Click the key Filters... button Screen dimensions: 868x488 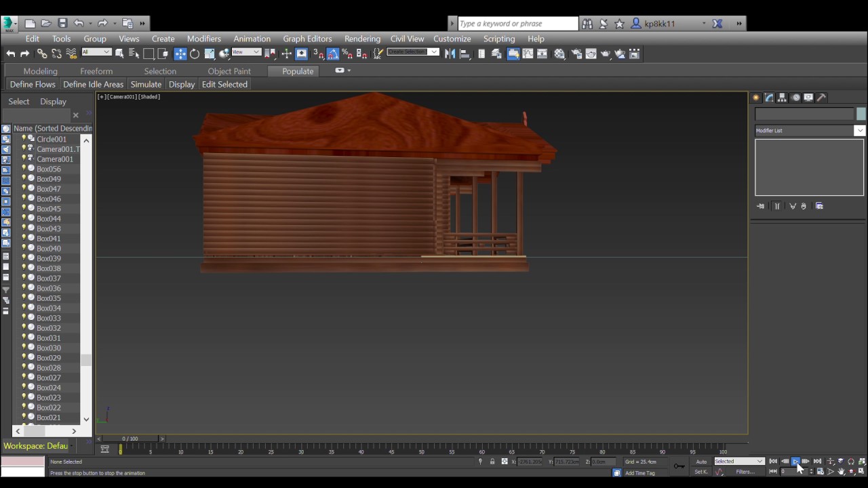[745, 472]
